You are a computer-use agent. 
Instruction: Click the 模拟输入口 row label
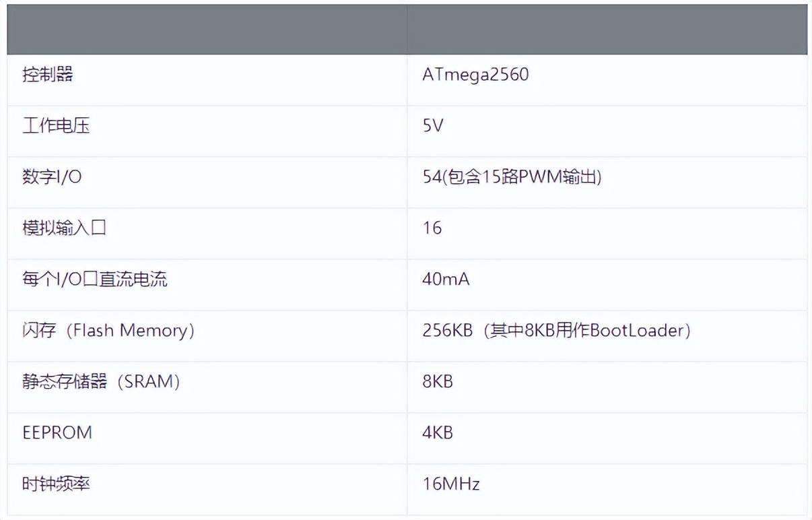pos(65,228)
